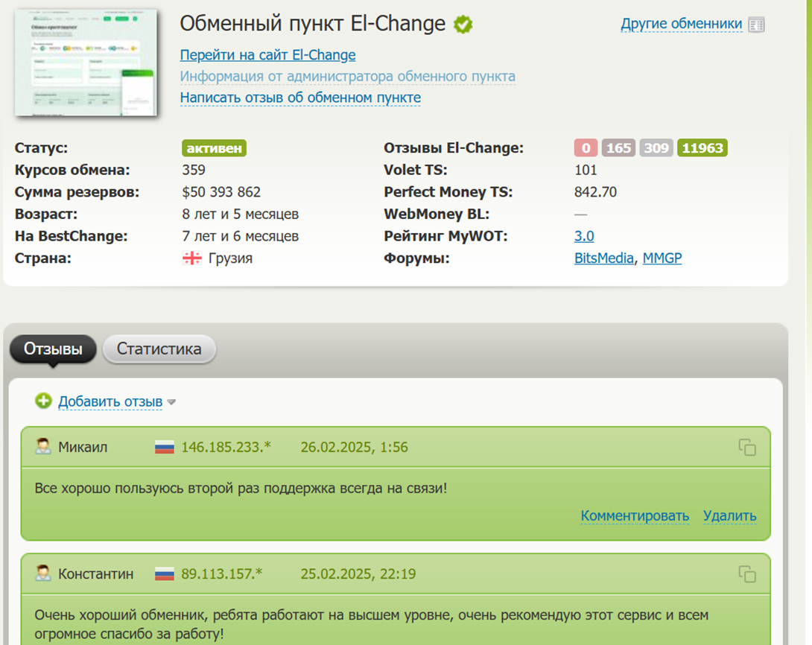
Task: Open the BitsMedia forum link
Action: click(x=604, y=258)
